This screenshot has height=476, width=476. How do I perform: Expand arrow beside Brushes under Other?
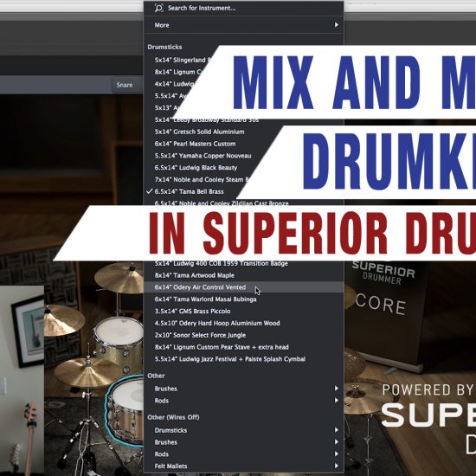click(x=337, y=389)
